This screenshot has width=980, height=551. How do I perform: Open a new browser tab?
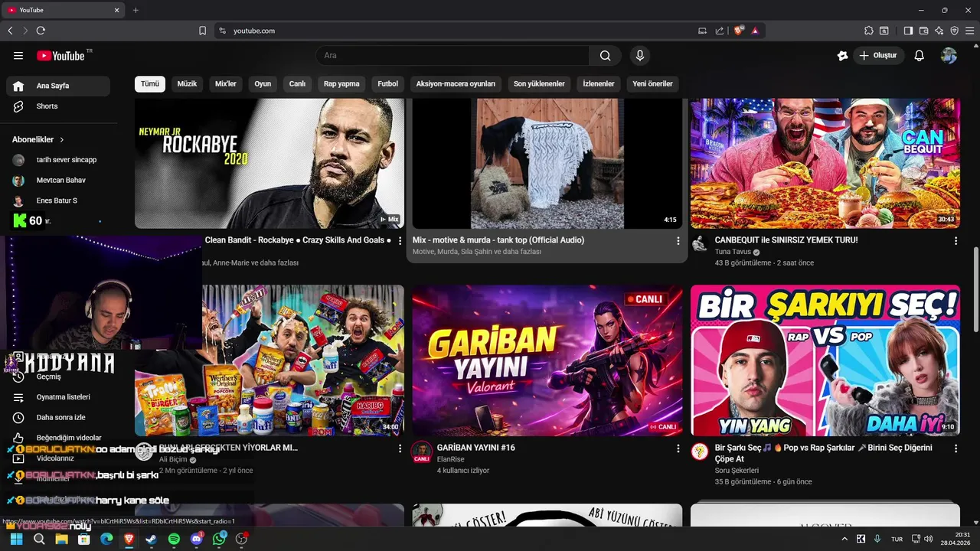point(136,10)
